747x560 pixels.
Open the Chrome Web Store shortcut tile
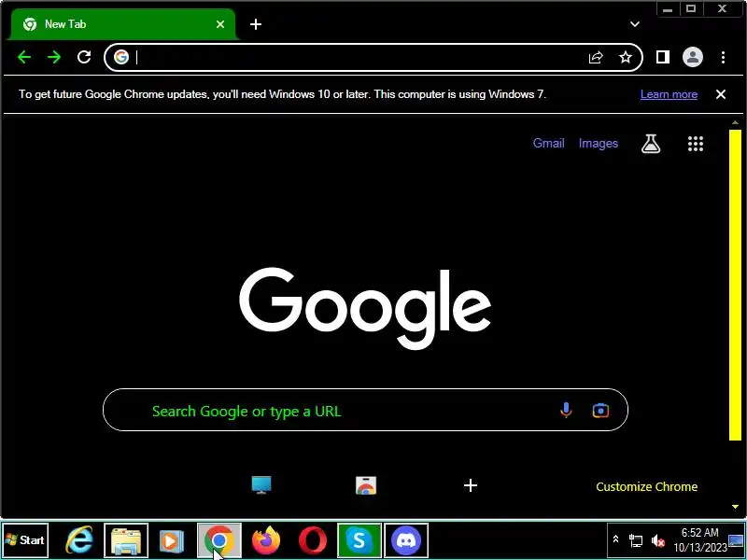366,485
